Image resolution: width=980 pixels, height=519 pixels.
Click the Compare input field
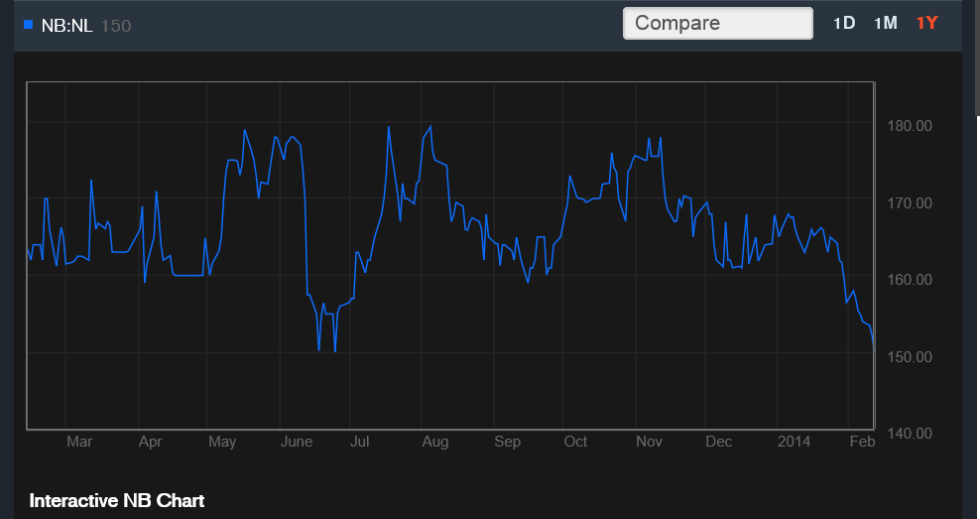717,24
